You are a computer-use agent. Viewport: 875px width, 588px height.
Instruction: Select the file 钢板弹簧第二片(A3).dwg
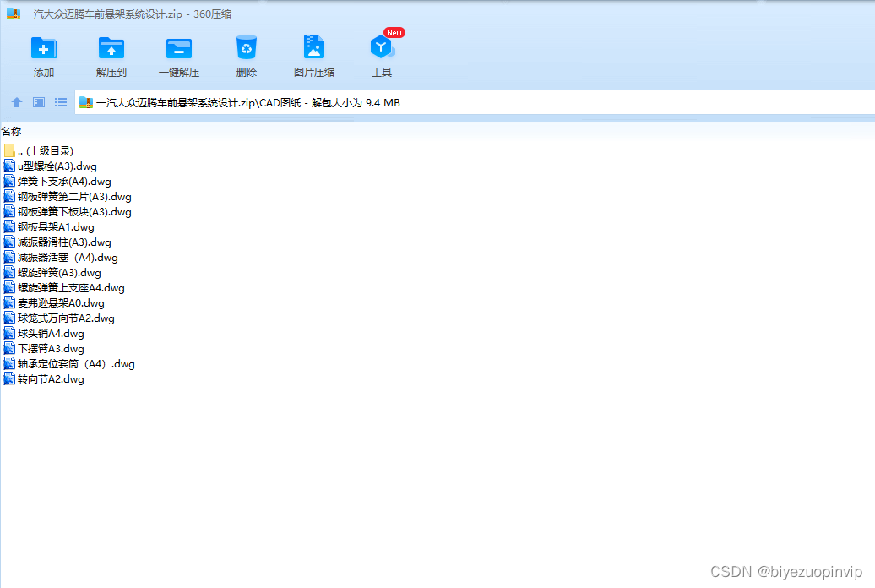[x=74, y=197]
